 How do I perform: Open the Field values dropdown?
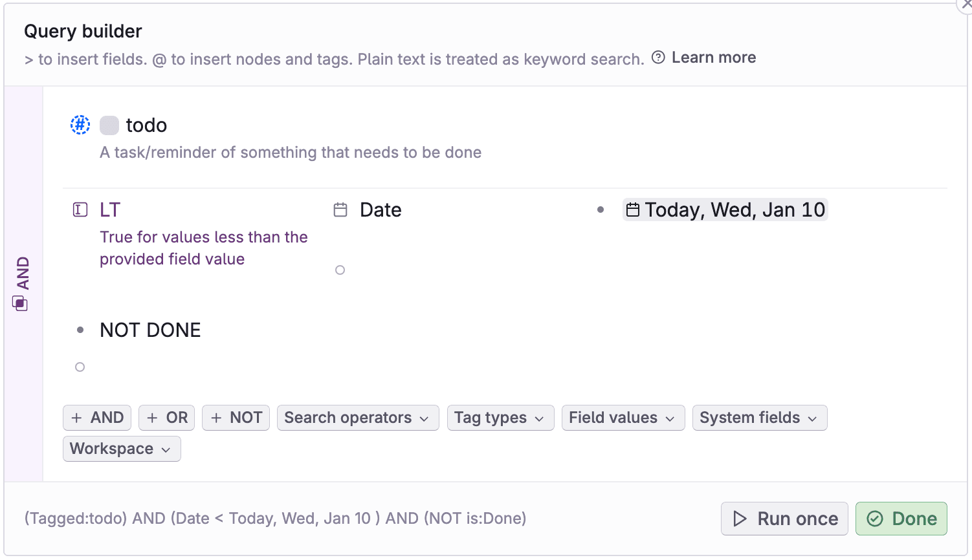coord(623,418)
